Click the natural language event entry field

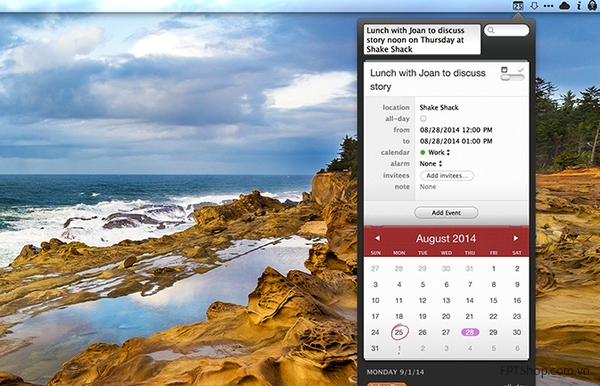pyautogui.click(x=422, y=39)
